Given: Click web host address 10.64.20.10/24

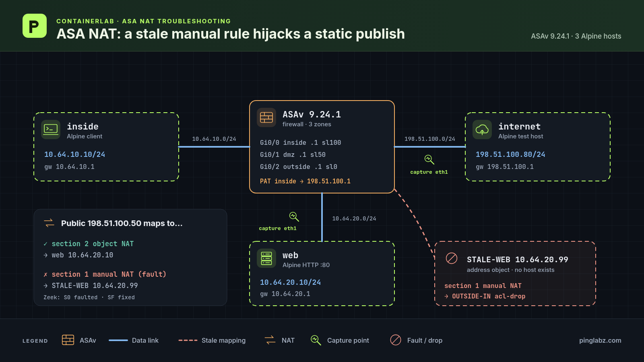Looking at the screenshot, I should coord(290,282).
